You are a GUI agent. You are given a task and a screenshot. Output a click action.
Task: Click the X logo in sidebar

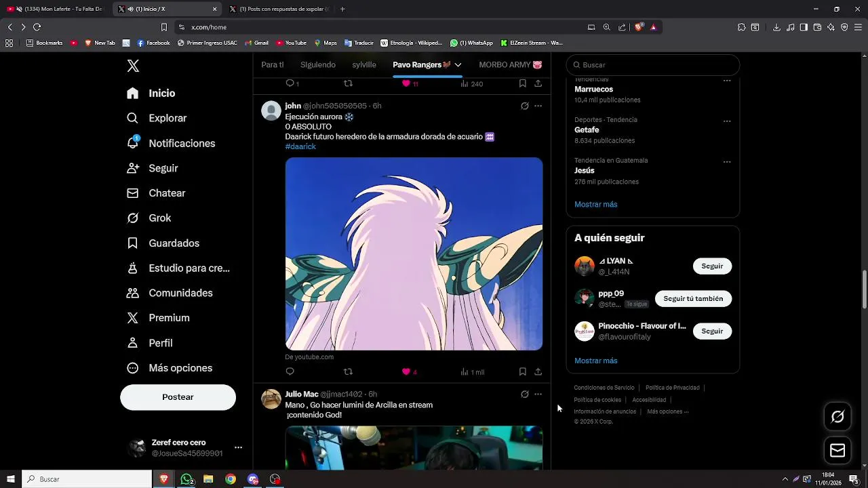133,66
